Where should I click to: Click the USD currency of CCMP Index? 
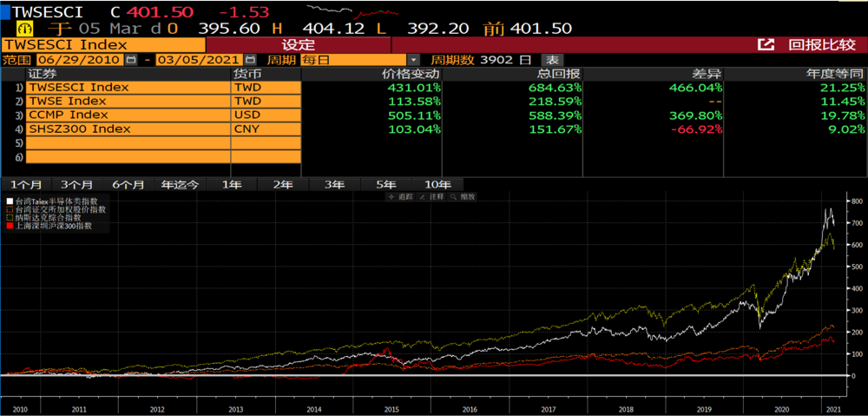[x=266, y=116]
